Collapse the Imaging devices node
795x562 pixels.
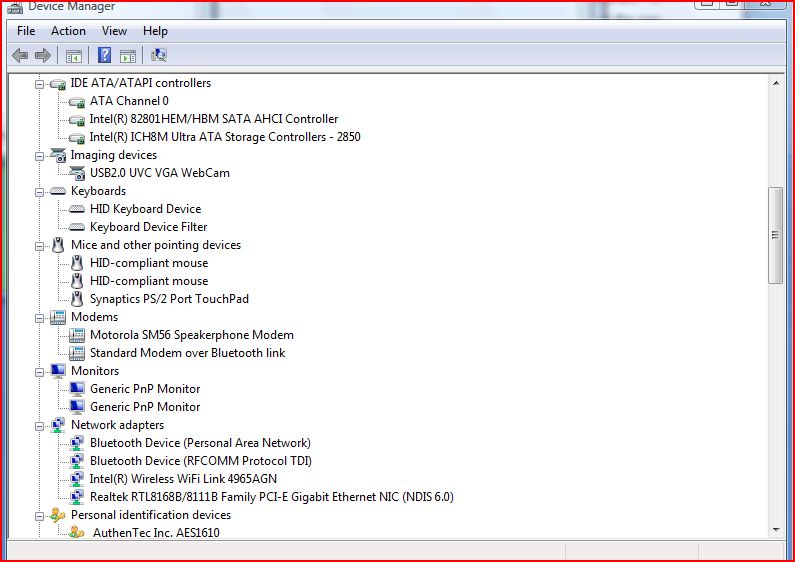(x=39, y=156)
